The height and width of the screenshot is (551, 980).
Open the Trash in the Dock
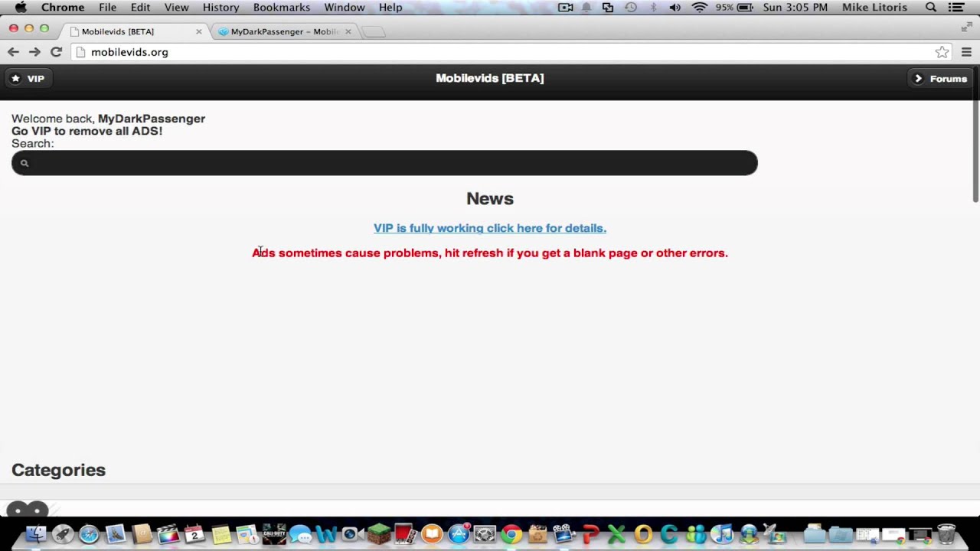946,533
